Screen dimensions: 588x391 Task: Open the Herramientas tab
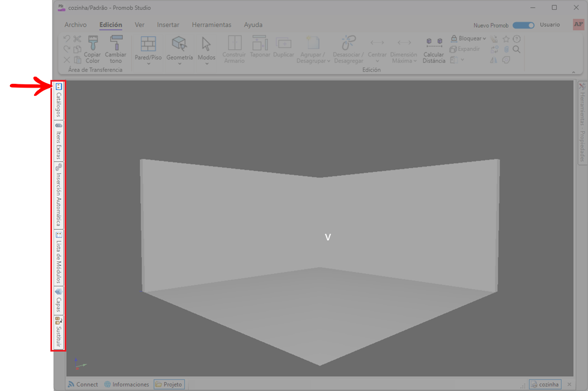212,25
